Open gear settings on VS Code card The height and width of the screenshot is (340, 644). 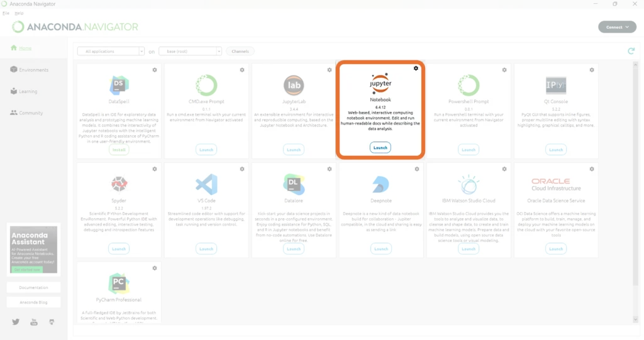tap(242, 169)
